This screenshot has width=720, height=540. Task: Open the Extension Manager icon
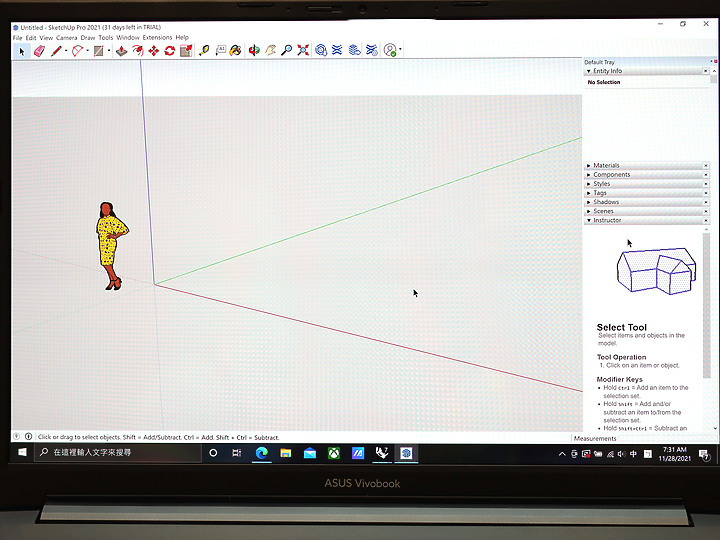coord(372,50)
